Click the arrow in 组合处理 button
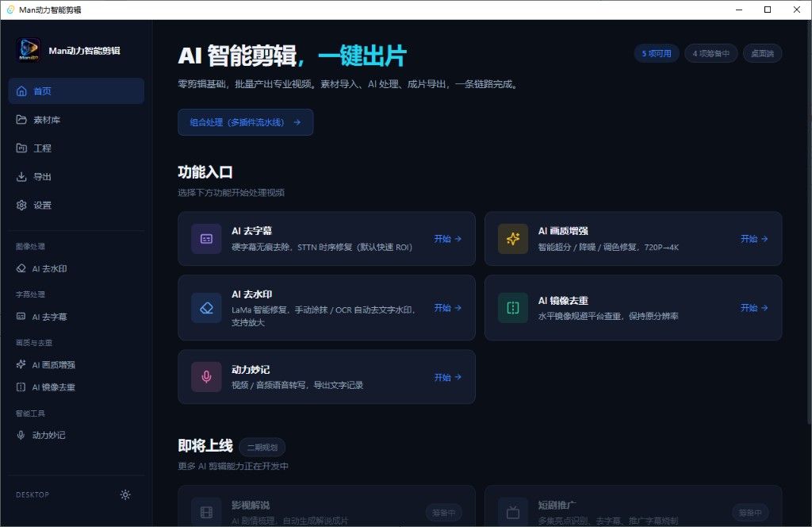812x527 pixels. tap(297, 122)
